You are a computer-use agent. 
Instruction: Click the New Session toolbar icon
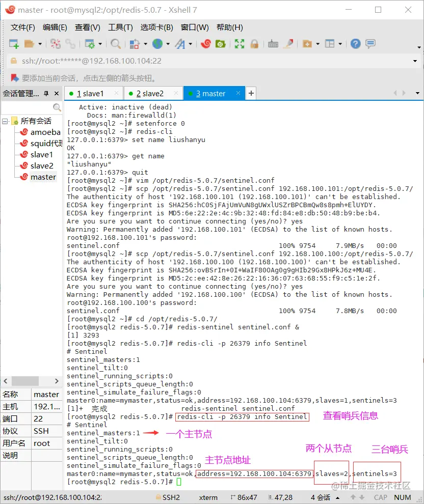pos(14,44)
